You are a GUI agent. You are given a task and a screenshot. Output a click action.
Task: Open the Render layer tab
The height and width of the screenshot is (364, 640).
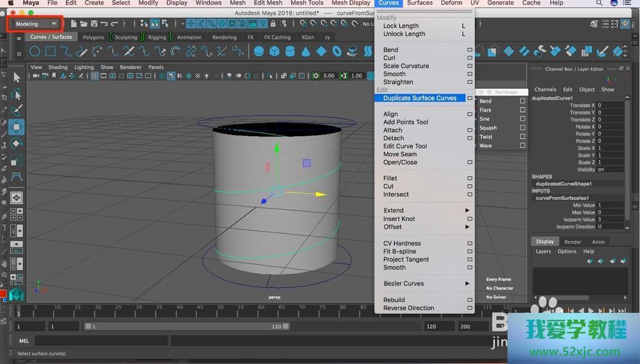(x=573, y=242)
